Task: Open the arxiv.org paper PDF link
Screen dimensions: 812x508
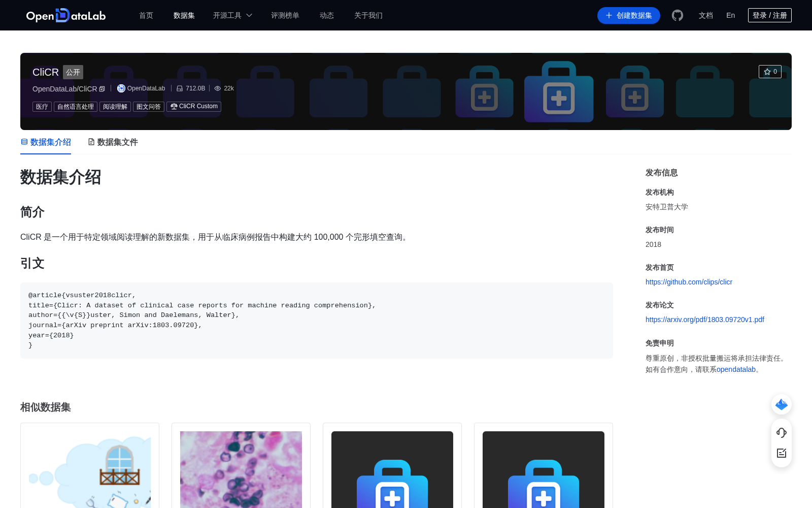Action: (705, 320)
